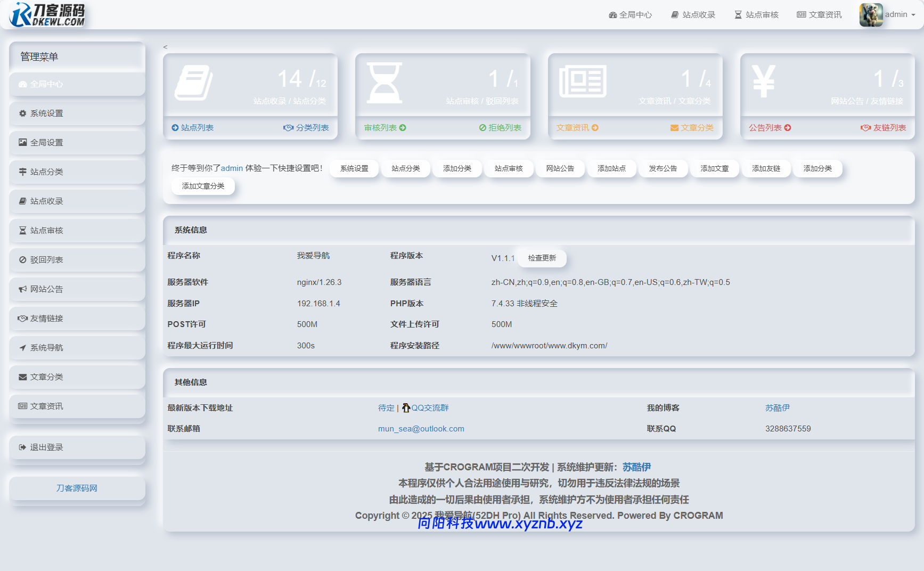The height and width of the screenshot is (571, 924).
Task: Click the DKEWL.COM logo at top left
Action: [47, 15]
